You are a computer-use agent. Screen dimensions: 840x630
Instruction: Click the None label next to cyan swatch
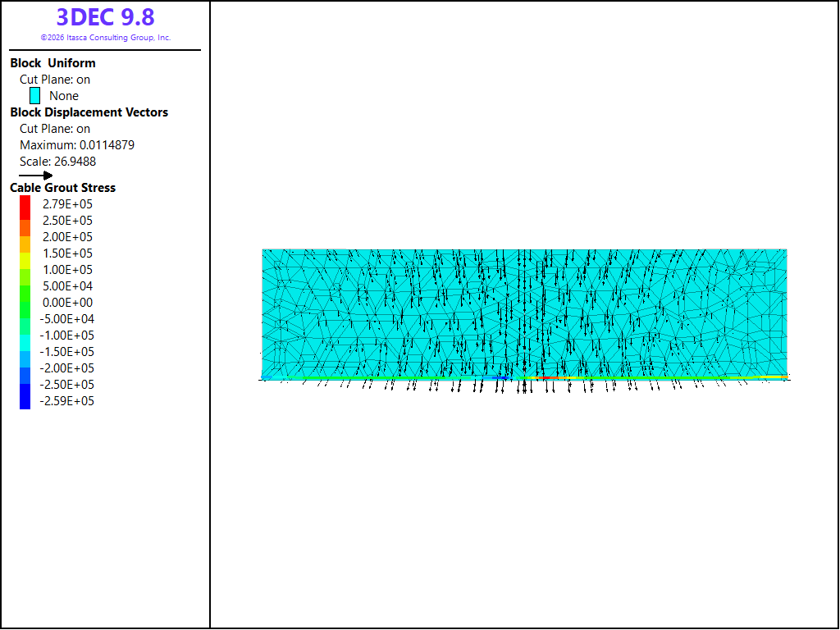point(64,96)
